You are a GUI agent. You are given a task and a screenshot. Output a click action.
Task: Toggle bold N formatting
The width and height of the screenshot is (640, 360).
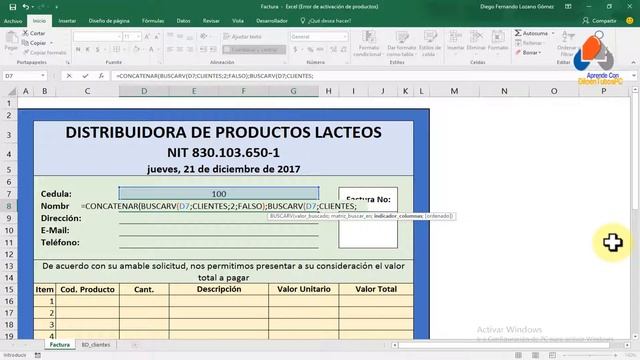click(x=78, y=49)
